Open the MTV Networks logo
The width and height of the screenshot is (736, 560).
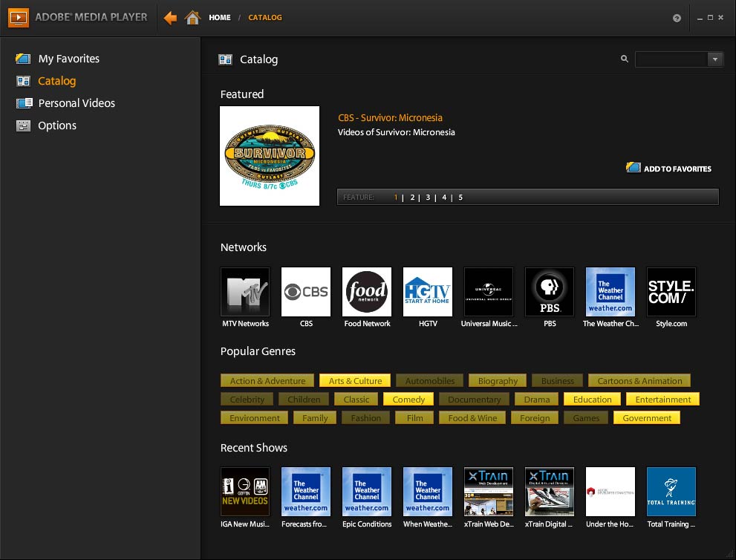(x=245, y=291)
